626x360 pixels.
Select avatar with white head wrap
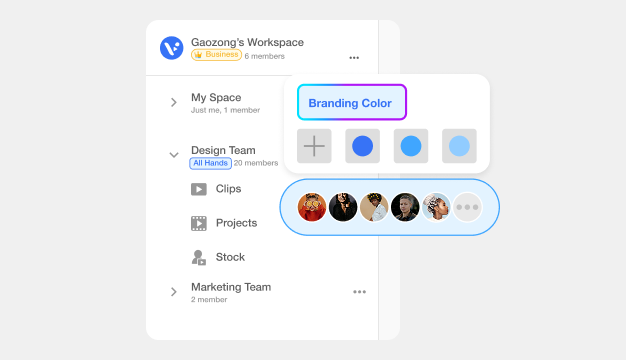(436, 207)
